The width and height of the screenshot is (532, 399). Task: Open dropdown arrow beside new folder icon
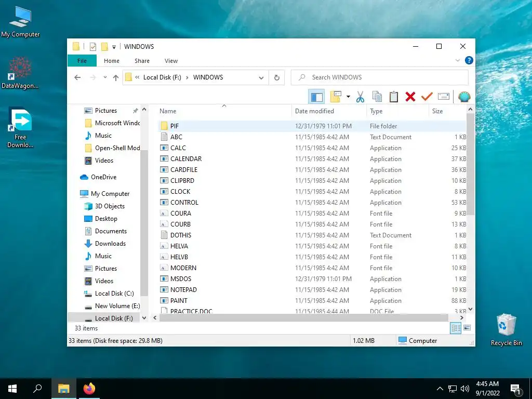point(348,97)
